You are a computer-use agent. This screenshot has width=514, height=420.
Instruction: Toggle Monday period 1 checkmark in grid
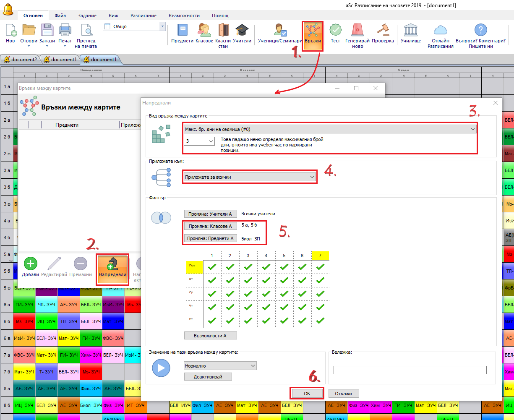pos(212,266)
